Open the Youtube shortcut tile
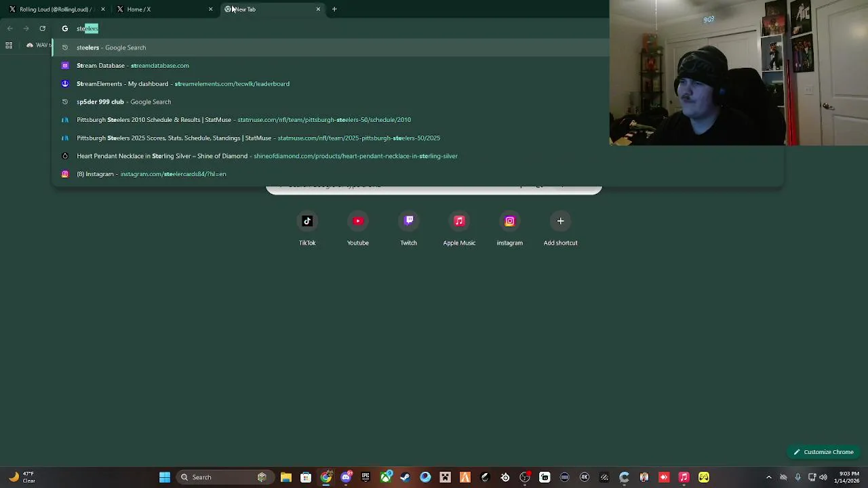 pos(358,229)
